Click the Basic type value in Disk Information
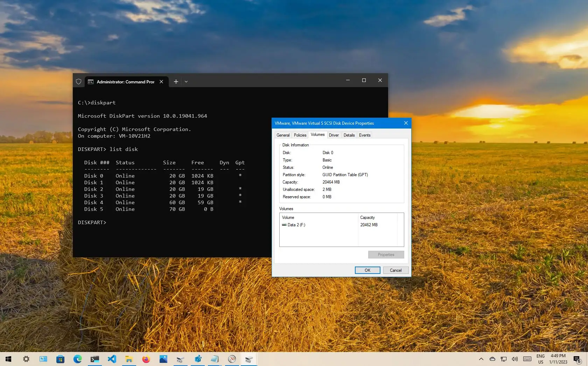588x366 pixels. [327, 160]
